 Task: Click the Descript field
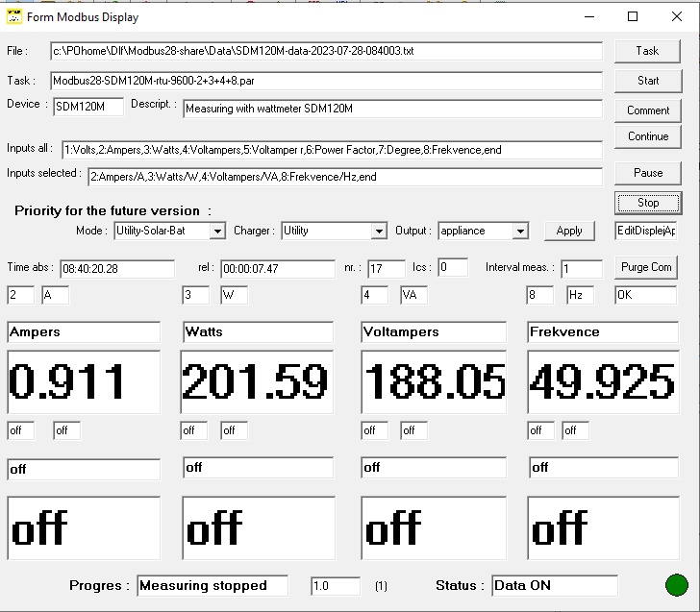pyautogui.click(x=393, y=109)
